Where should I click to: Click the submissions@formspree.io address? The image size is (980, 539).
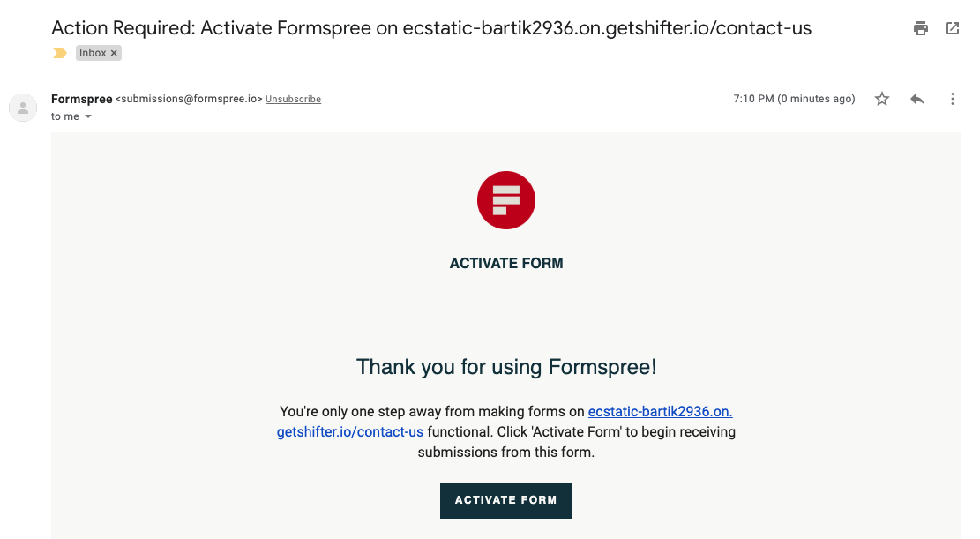[189, 99]
